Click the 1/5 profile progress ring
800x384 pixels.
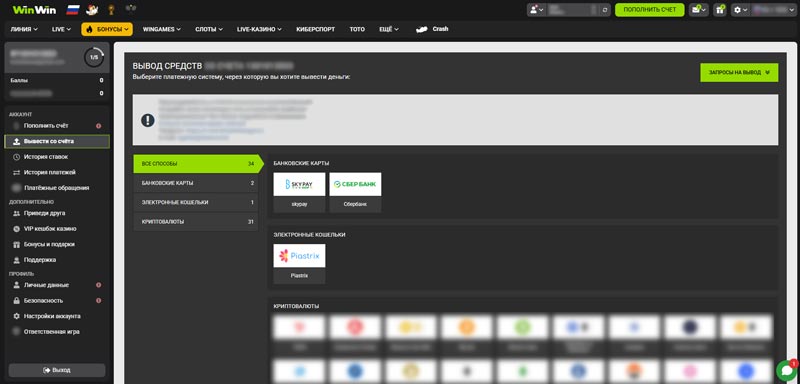pyautogui.click(x=94, y=57)
